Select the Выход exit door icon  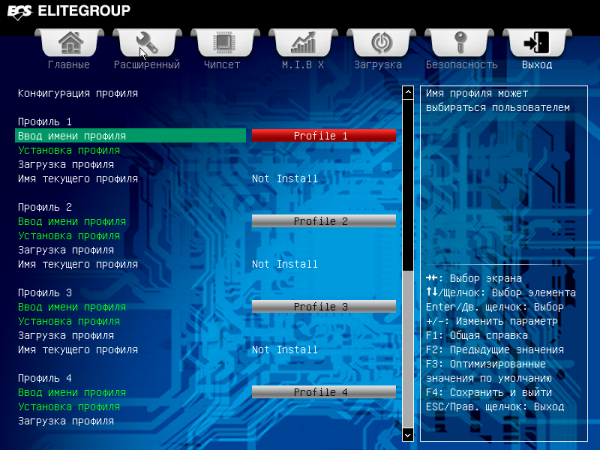(537, 44)
